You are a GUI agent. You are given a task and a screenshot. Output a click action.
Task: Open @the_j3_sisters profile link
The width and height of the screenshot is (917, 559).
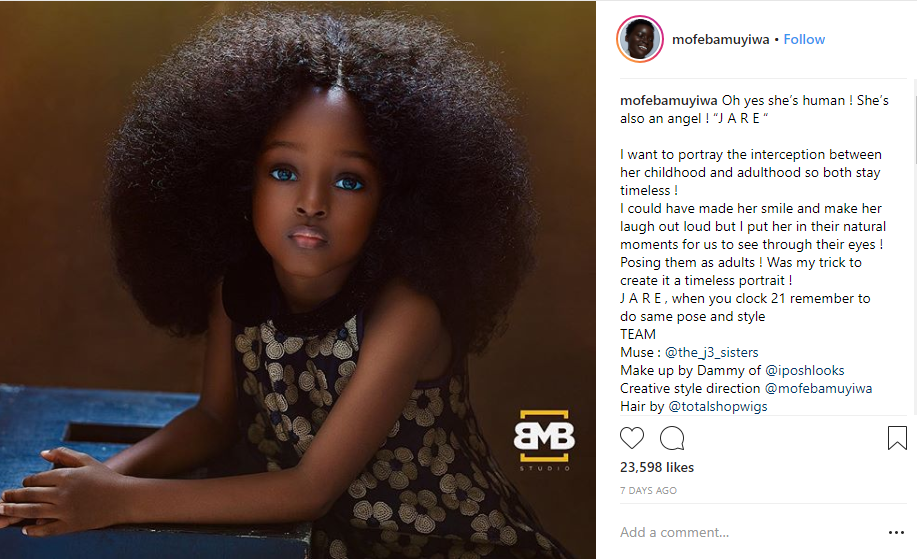click(711, 352)
